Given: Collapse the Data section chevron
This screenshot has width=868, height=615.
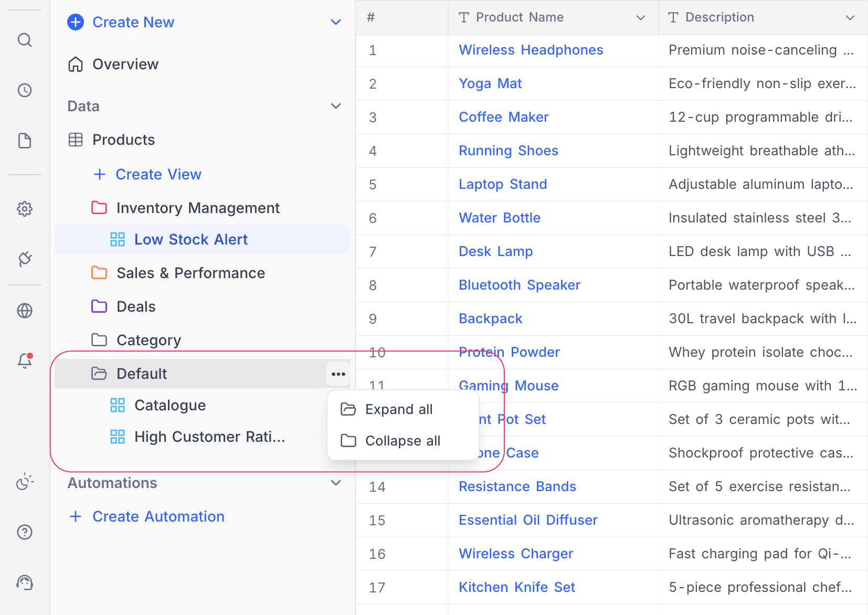Looking at the screenshot, I should 336,105.
